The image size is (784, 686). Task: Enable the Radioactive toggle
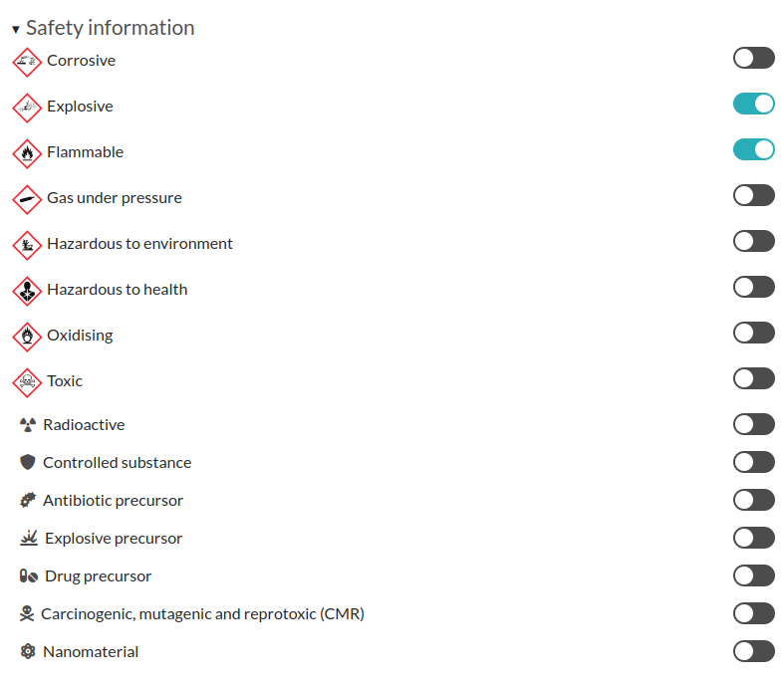tap(753, 424)
